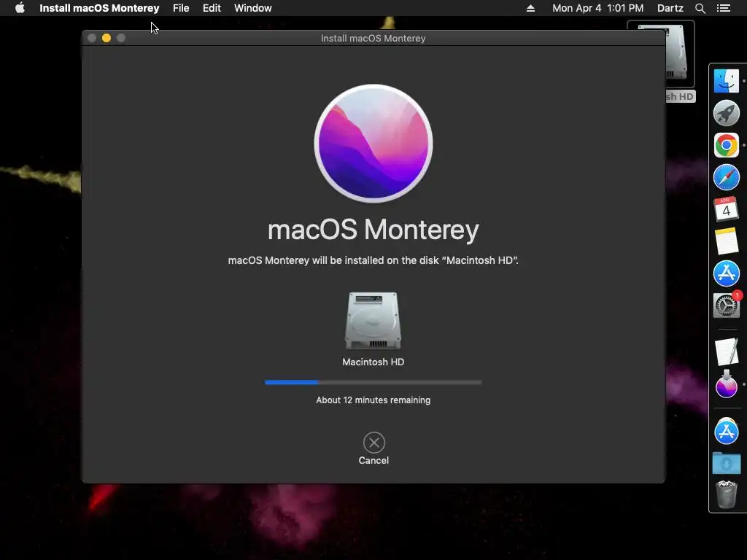Select the Macintosh HD disk icon in installer
Viewport: 747px width, 560px height.
tap(373, 321)
